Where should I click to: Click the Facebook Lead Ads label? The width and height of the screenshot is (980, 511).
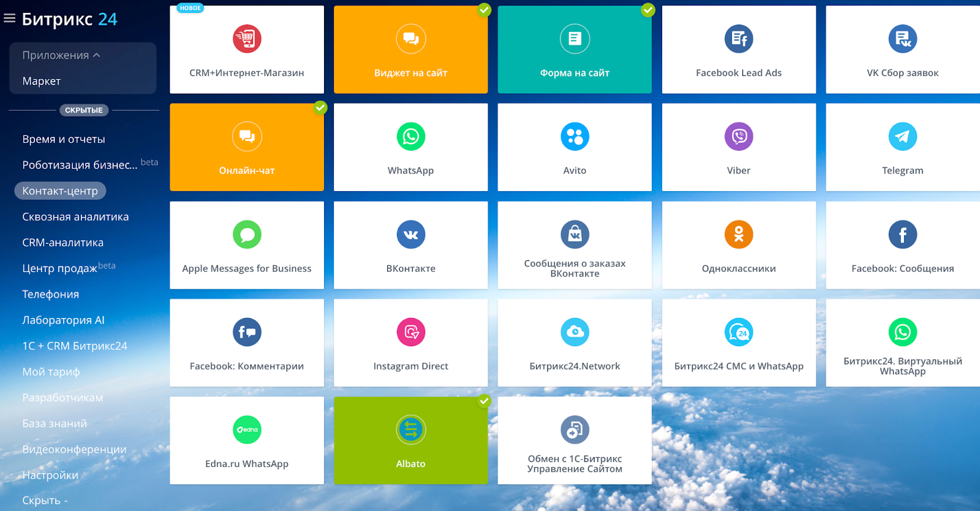[x=739, y=73]
